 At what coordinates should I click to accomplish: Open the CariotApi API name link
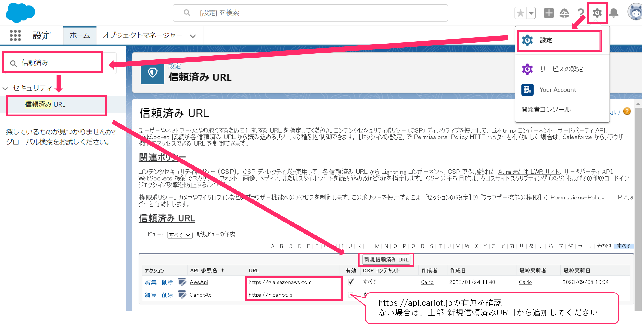click(x=201, y=295)
